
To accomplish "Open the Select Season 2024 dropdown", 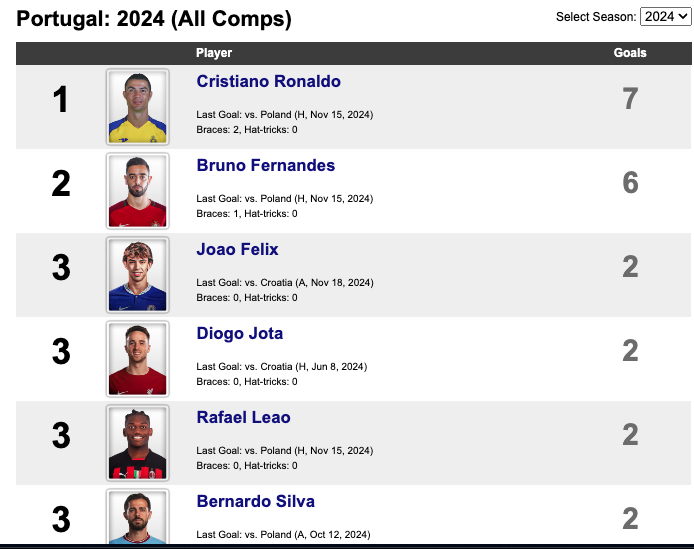I will click(x=665, y=17).
